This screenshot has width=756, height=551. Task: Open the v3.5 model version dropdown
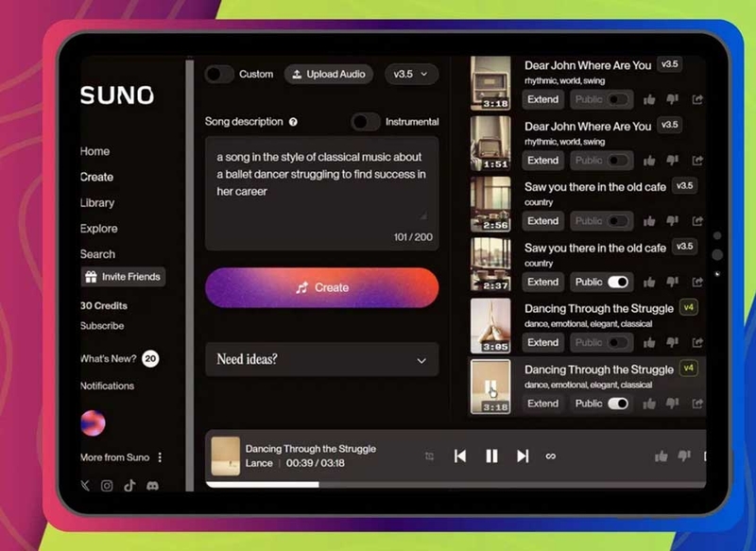point(411,75)
